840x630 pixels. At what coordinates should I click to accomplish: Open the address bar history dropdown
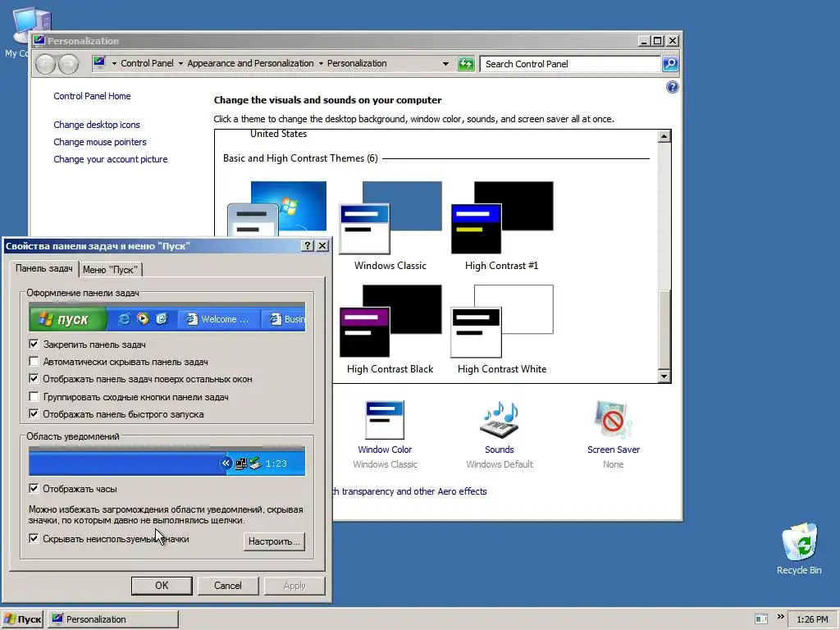(445, 64)
